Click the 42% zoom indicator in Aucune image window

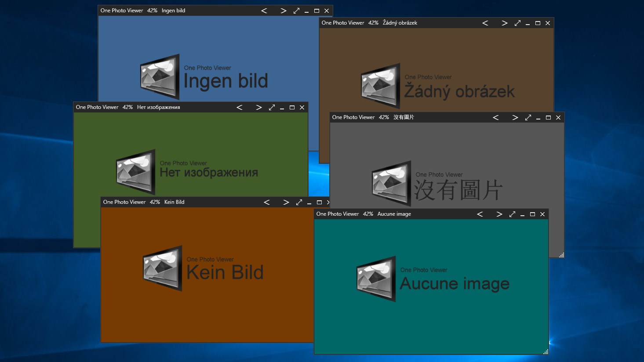(368, 214)
